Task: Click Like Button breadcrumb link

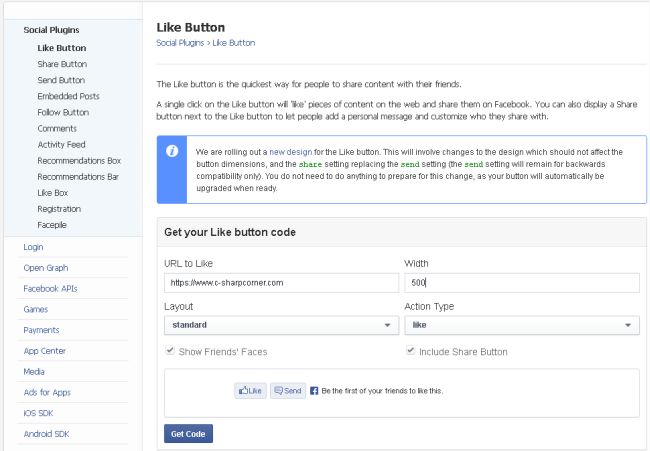Action: 234,43
